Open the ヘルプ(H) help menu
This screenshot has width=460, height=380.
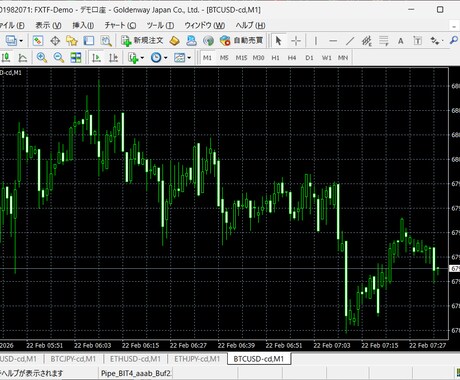tap(250, 25)
